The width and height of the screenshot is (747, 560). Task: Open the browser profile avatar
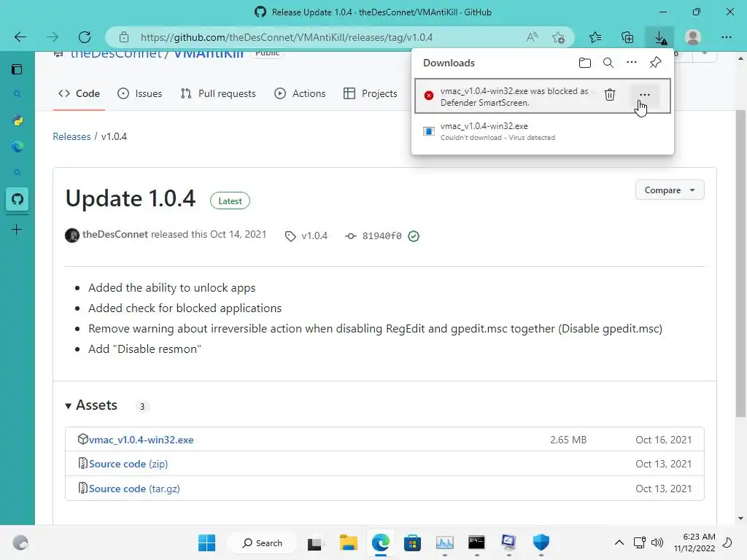[x=693, y=37]
